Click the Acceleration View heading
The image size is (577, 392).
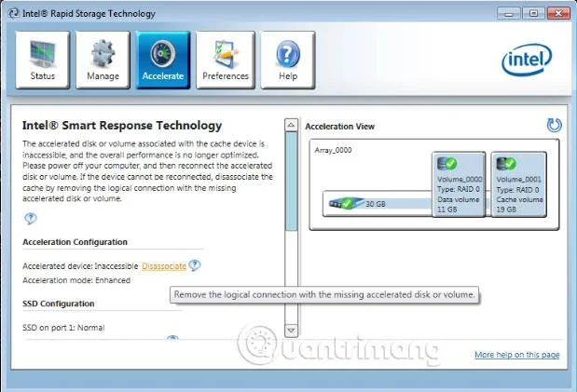[x=339, y=126]
